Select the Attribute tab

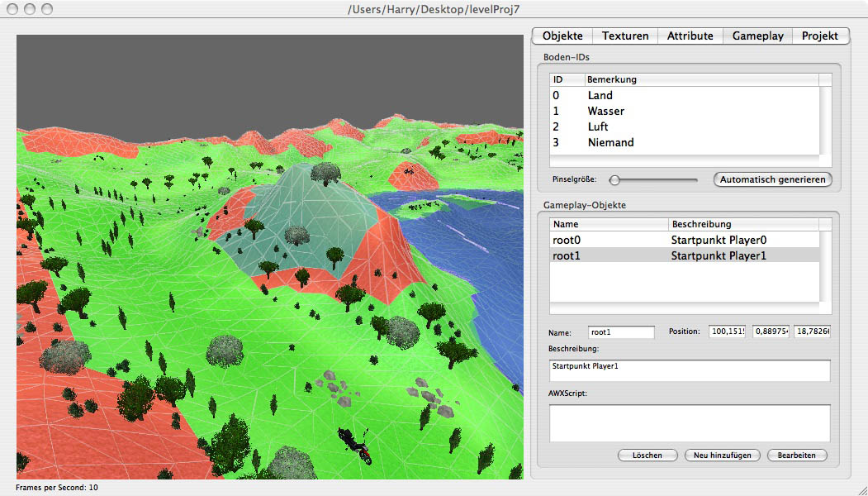click(690, 36)
